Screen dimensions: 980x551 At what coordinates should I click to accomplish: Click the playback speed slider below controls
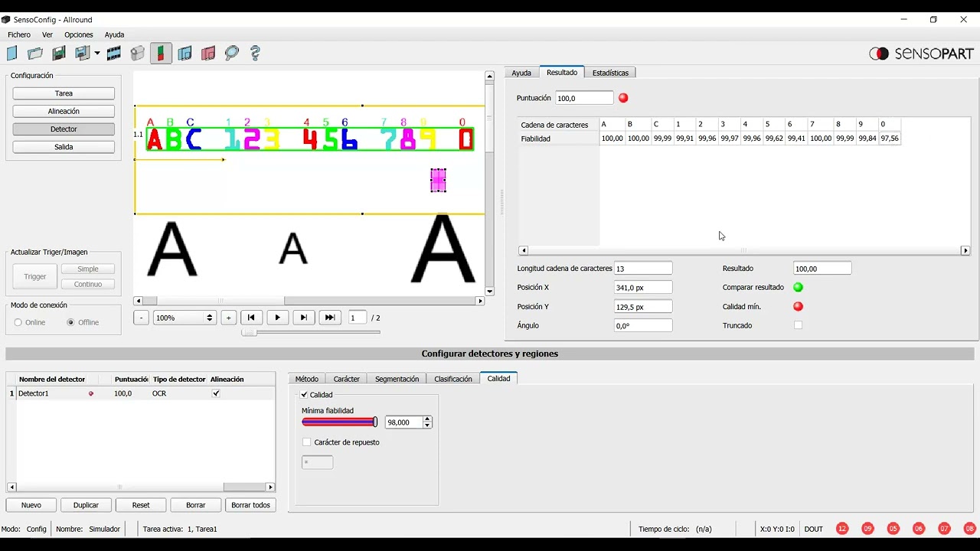[311, 332]
